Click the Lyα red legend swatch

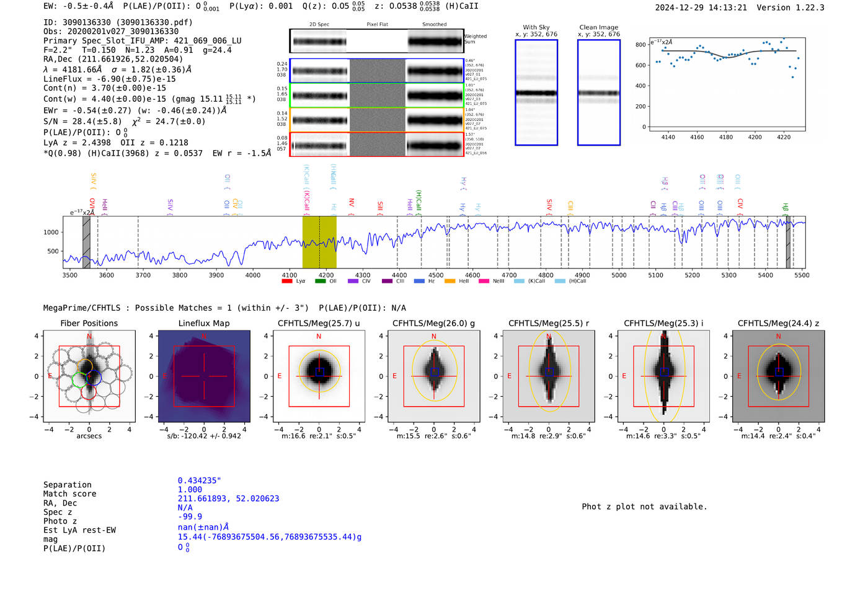coord(287,281)
